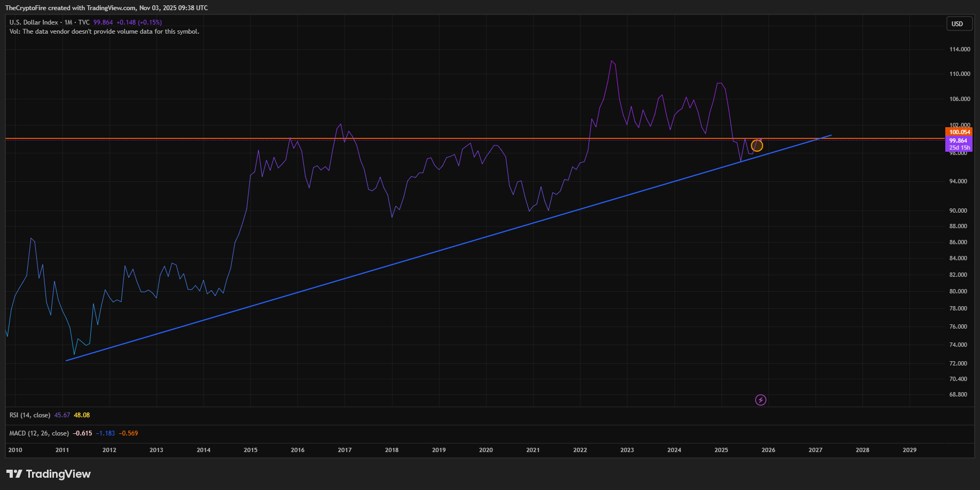This screenshot has width=980, height=490.
Task: Click the RSI moving average value 48.08
Action: [x=82, y=415]
